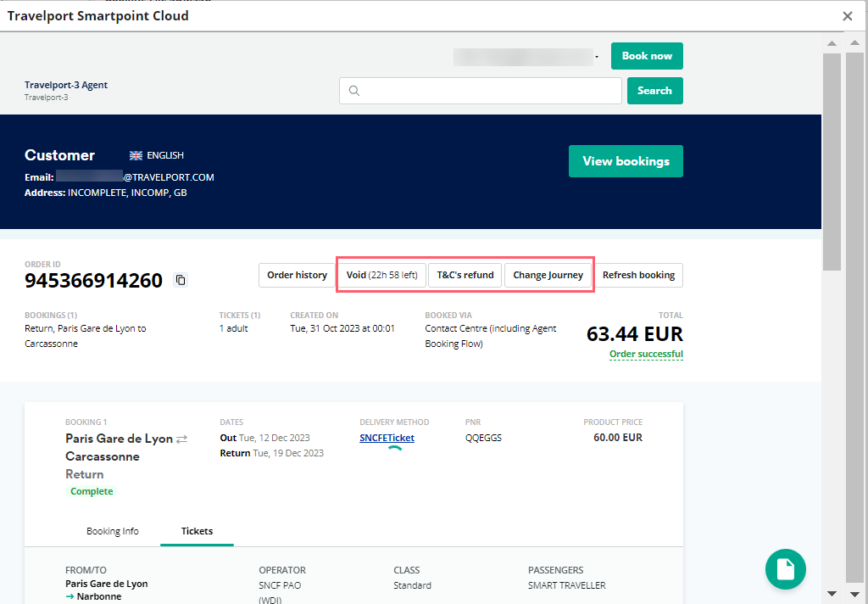Click the magnifier icon in the search field
The image size is (868, 604).
[354, 90]
